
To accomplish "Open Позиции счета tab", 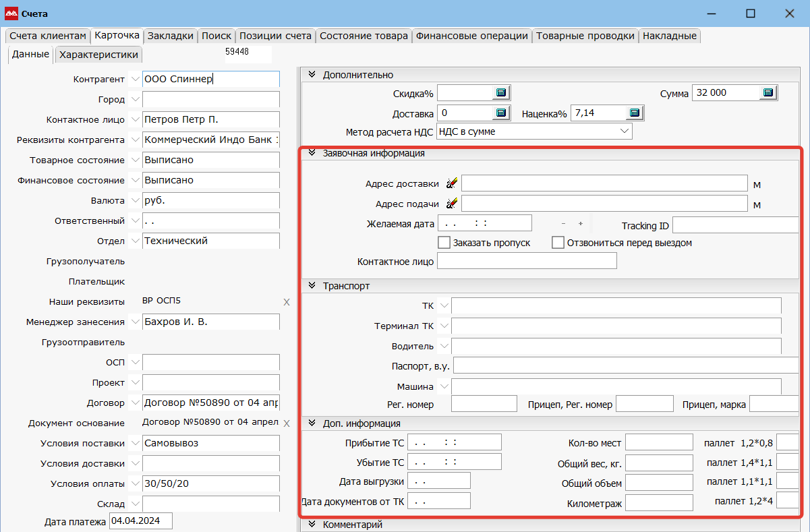I will (276, 36).
